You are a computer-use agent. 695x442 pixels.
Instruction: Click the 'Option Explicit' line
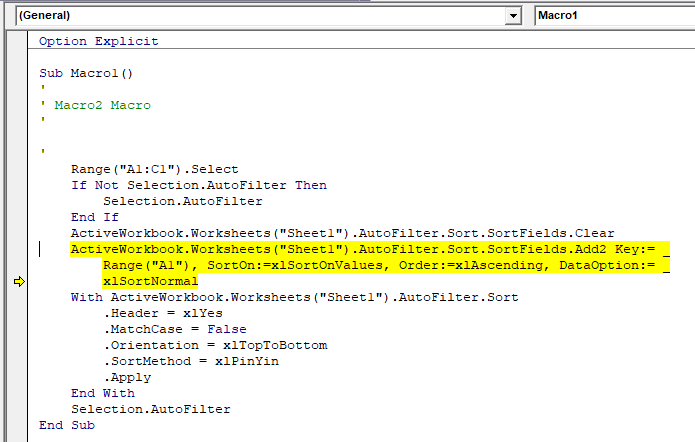(x=98, y=41)
